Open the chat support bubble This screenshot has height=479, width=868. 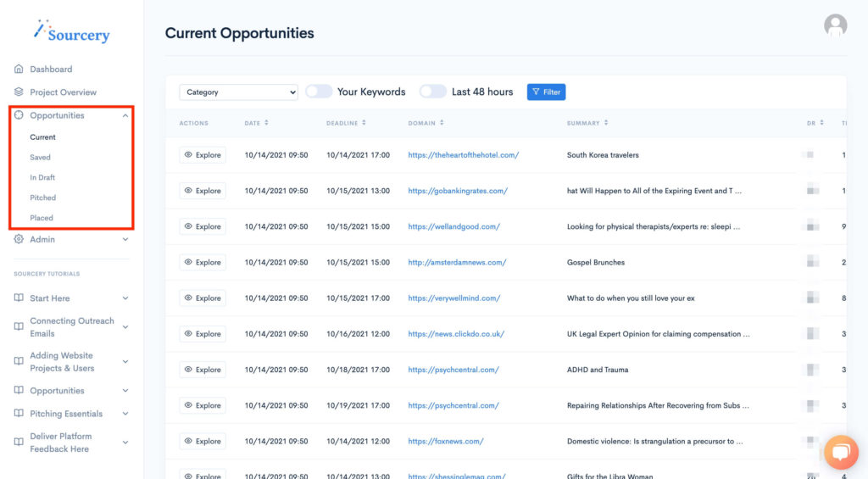pyautogui.click(x=841, y=452)
